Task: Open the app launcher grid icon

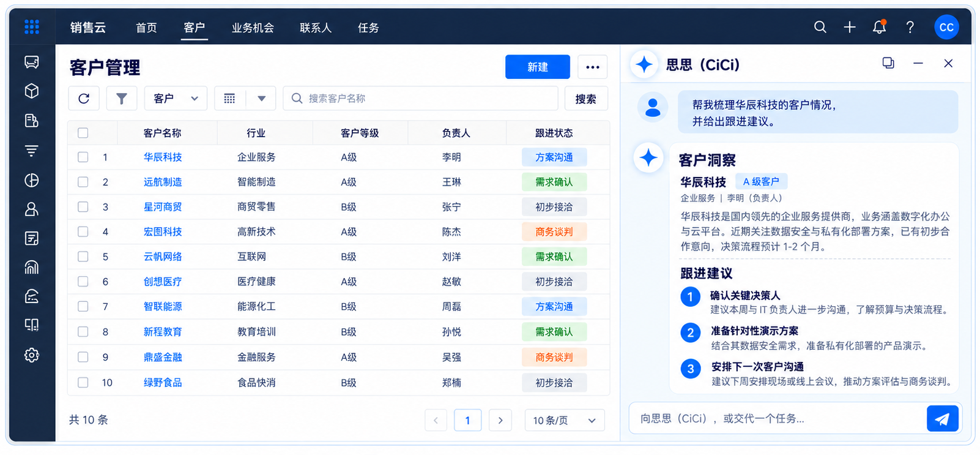Action: click(32, 27)
